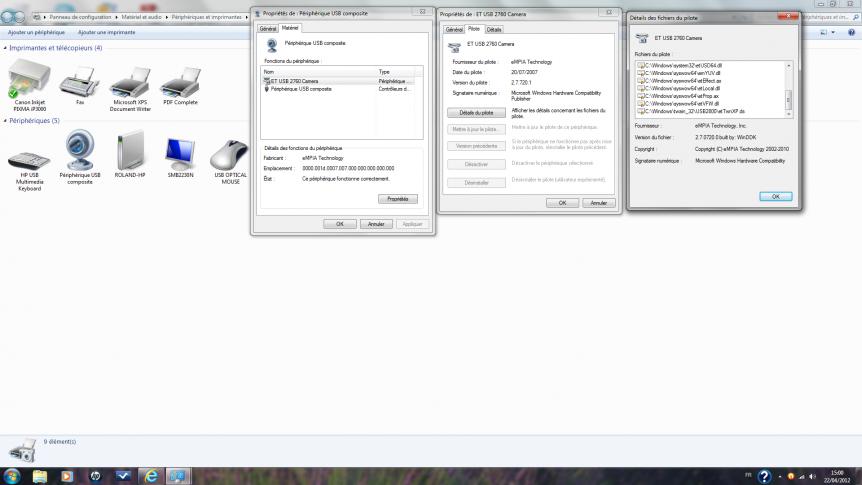This screenshot has width=862, height=485.
Task: Click OK in the ET USB 2760 Camera properties dialog
Action: point(562,203)
